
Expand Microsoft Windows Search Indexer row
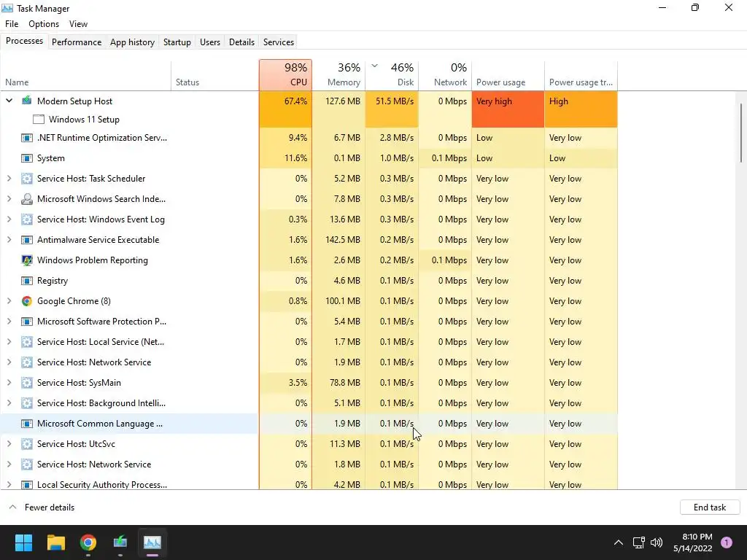click(x=9, y=199)
